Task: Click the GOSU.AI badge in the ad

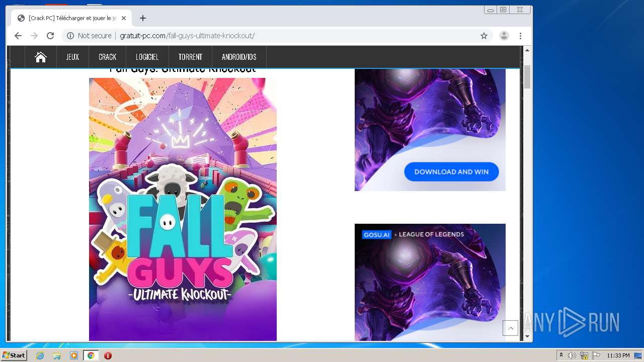Action: point(376,234)
